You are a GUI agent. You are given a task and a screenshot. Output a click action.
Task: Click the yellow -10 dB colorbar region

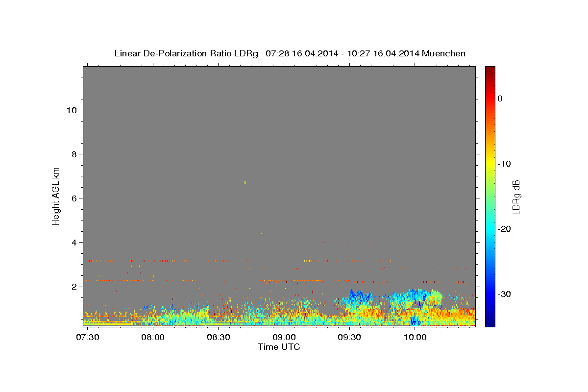click(x=490, y=164)
